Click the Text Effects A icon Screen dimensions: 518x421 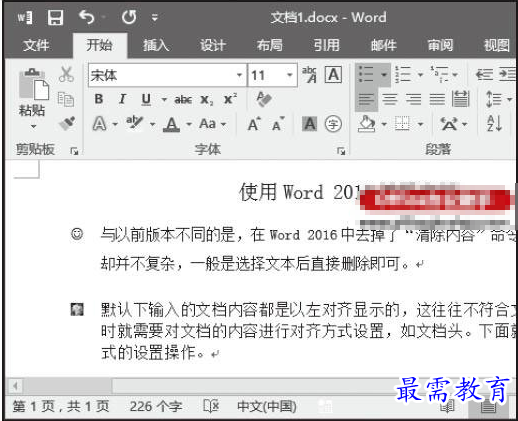click(99, 124)
